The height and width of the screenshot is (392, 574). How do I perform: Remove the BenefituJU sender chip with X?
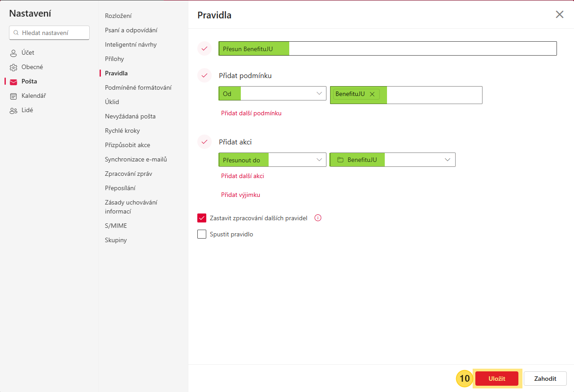372,94
